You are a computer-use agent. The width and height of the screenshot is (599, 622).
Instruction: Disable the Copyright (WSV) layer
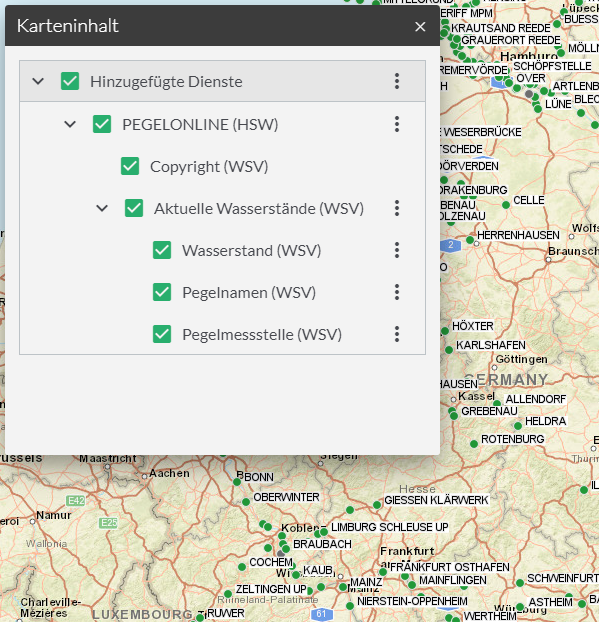[x=130, y=166]
